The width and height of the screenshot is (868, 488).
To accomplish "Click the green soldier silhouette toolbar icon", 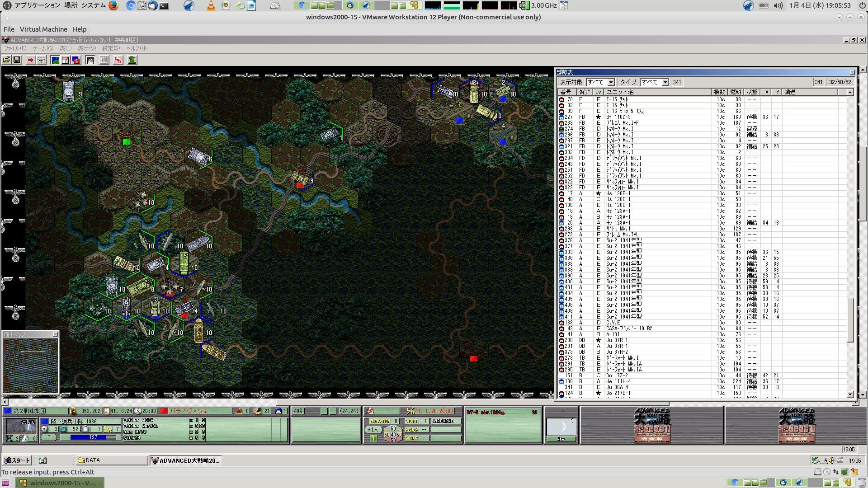I will tap(132, 60).
